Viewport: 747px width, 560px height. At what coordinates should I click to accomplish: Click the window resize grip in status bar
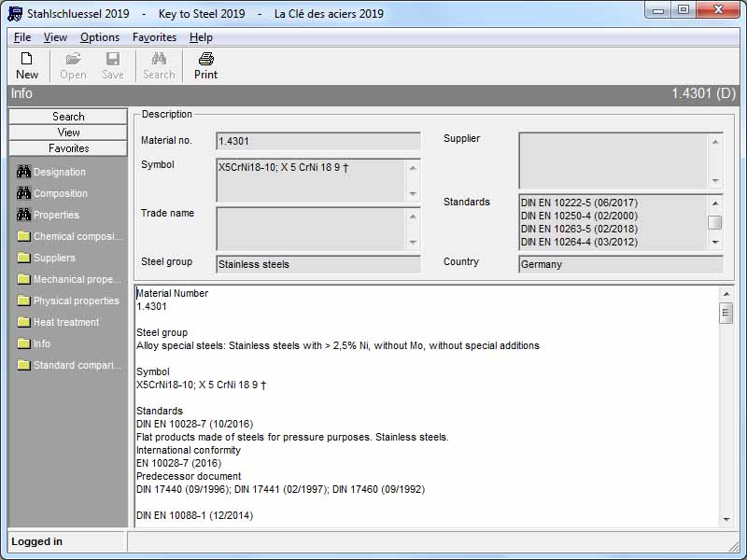click(734, 546)
